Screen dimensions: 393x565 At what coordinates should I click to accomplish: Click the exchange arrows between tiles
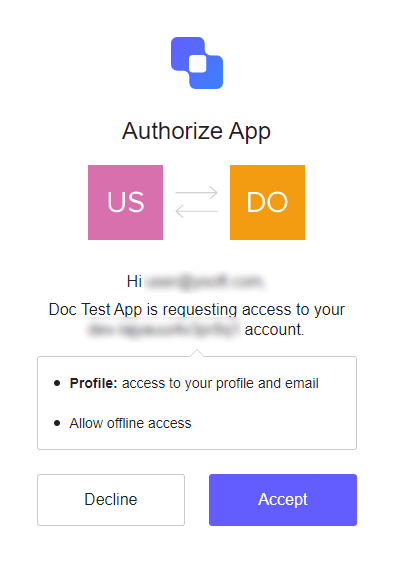(196, 202)
